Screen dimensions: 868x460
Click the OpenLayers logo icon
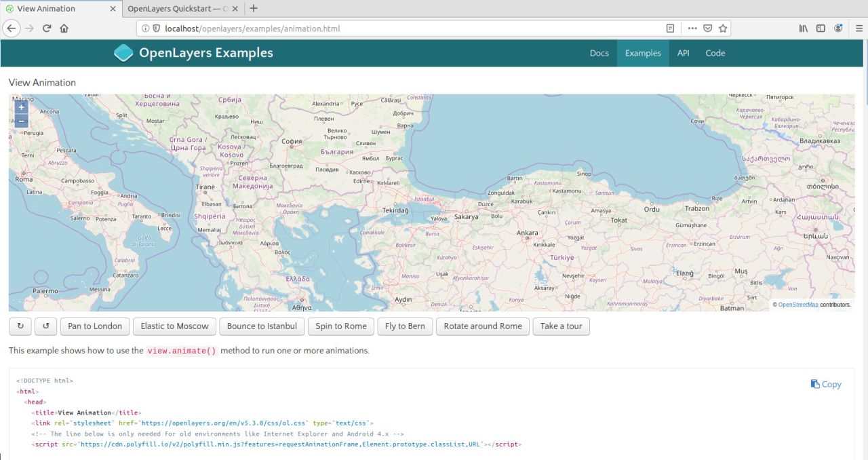[123, 53]
